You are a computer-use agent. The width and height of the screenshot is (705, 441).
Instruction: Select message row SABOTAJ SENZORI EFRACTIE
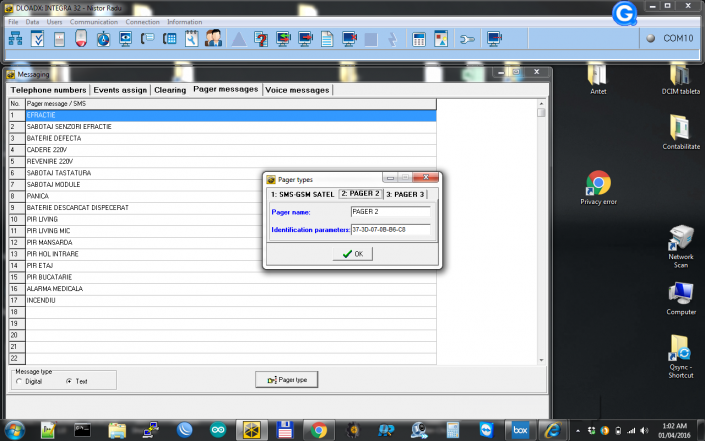click(x=231, y=127)
